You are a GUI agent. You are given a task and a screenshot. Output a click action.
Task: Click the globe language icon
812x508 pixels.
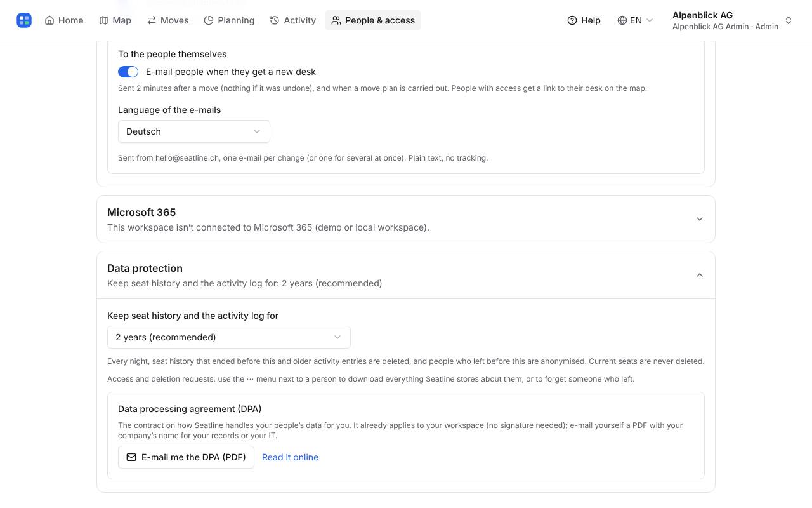pyautogui.click(x=622, y=20)
